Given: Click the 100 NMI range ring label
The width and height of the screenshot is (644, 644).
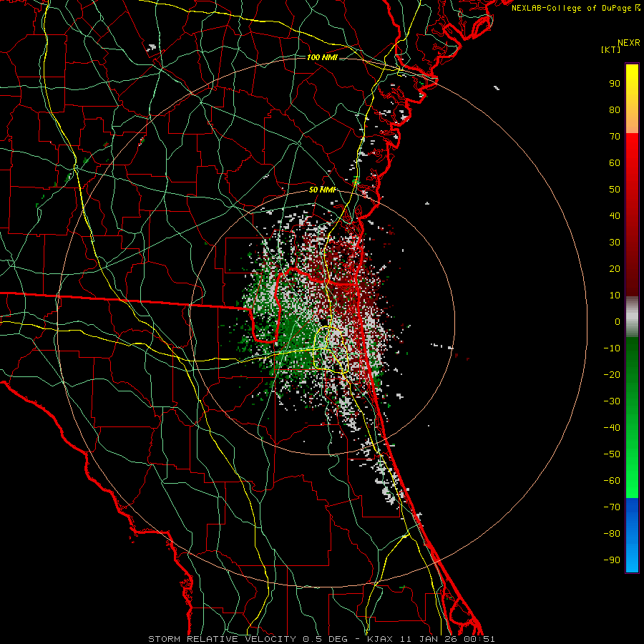Looking at the screenshot, I should point(322,57).
